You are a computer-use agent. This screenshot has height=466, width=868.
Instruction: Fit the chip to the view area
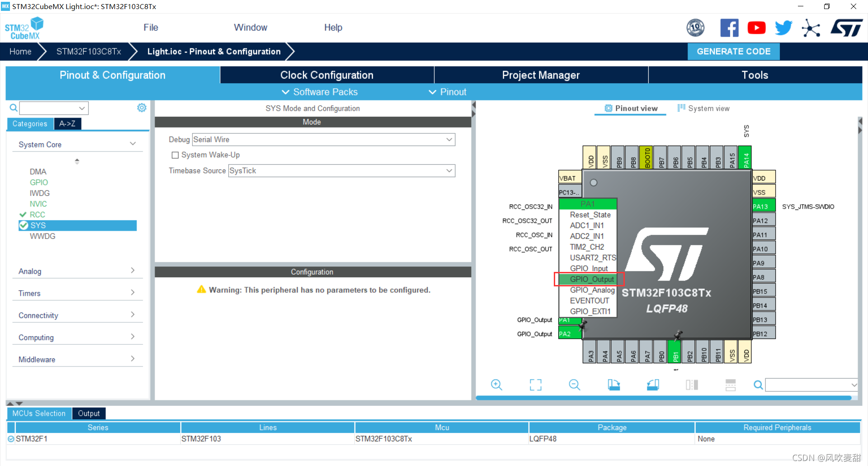pyautogui.click(x=536, y=385)
